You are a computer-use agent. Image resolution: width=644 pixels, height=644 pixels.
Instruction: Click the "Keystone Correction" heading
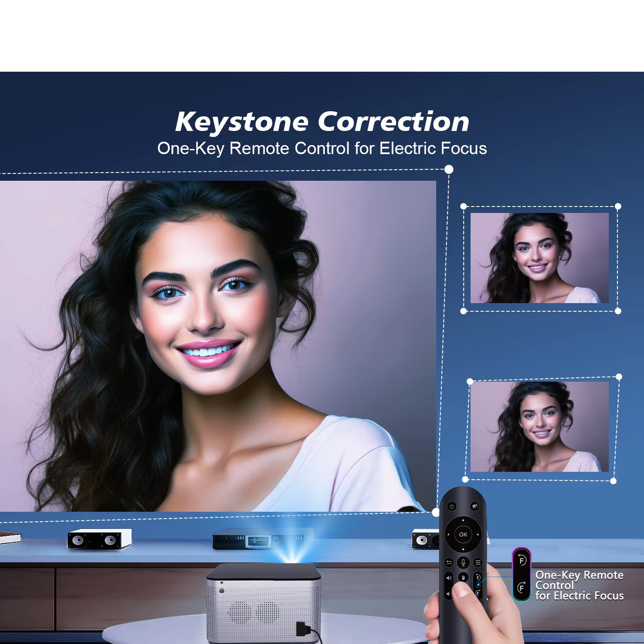point(322,122)
